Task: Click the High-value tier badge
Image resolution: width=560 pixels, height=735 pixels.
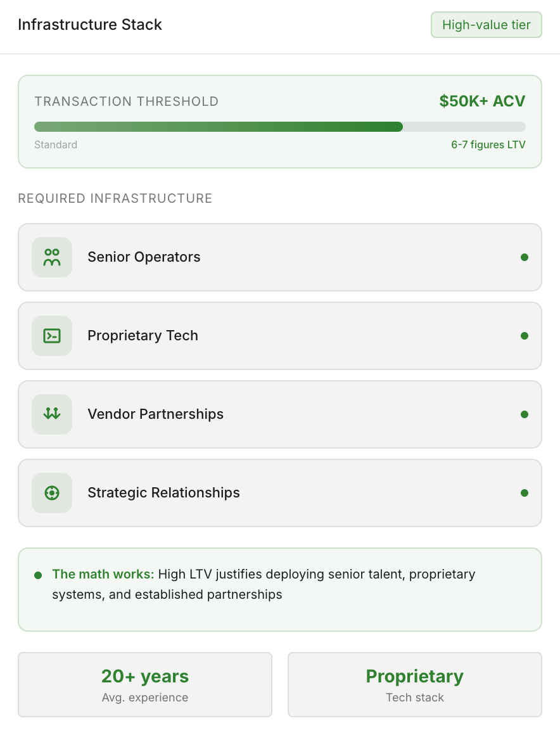Action: 487,25
